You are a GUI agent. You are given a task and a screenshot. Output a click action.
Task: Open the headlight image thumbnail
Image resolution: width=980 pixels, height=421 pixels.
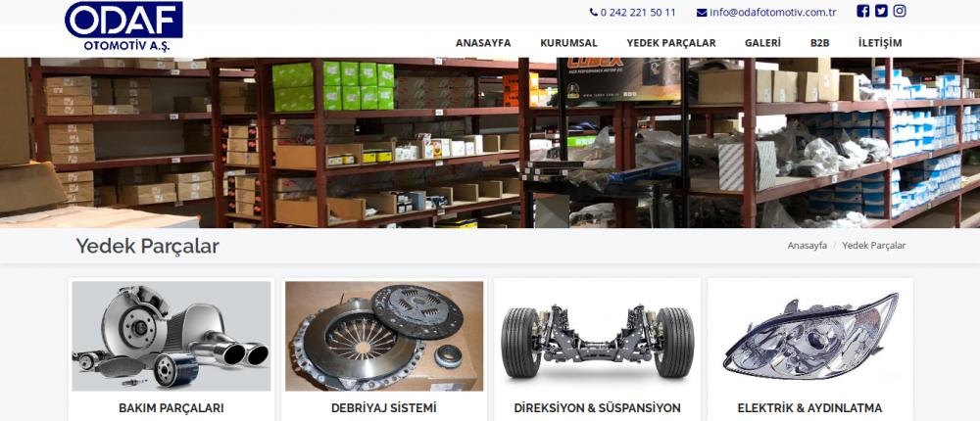(x=810, y=336)
